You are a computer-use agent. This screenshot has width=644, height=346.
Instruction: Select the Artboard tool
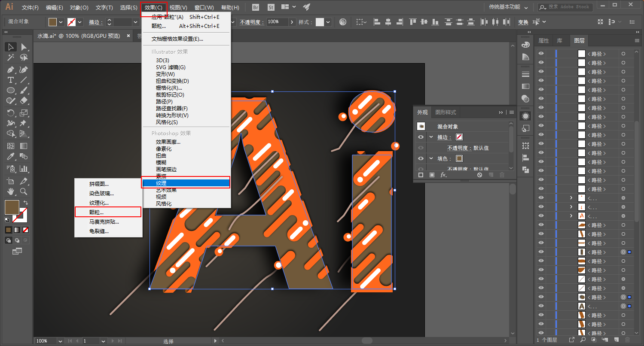(x=11, y=181)
